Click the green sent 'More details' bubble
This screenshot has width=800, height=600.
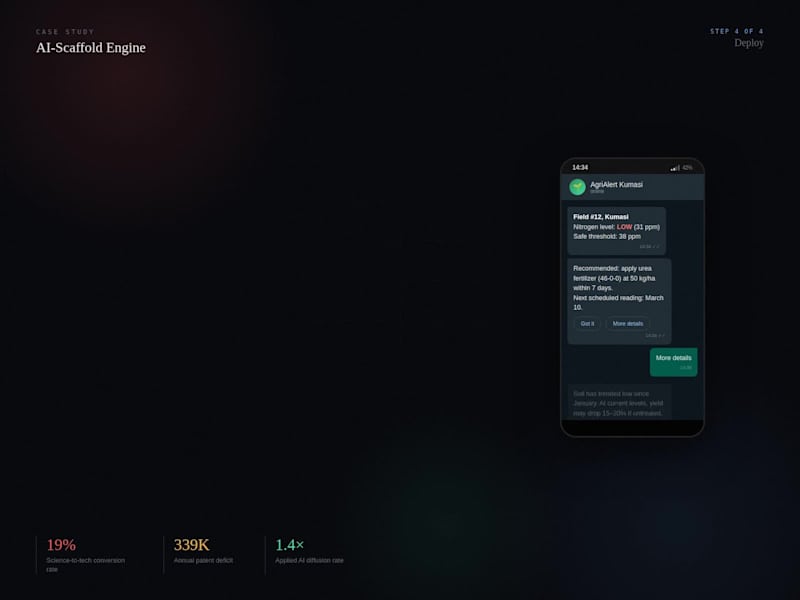673,362
